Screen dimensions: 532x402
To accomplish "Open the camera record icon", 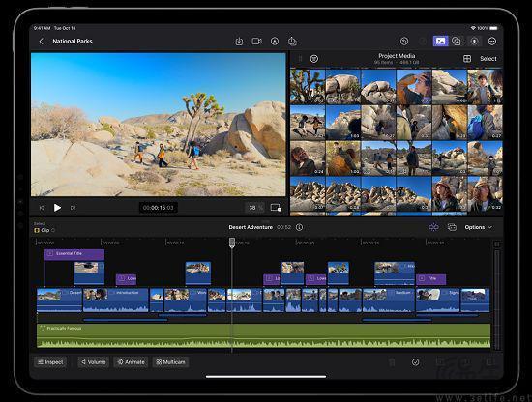I will click(257, 42).
